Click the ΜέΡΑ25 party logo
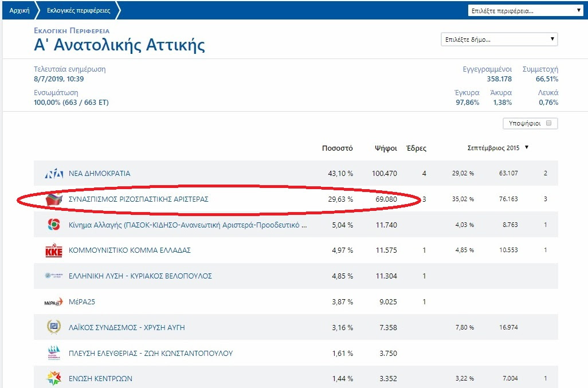588x388 pixels. tap(54, 302)
